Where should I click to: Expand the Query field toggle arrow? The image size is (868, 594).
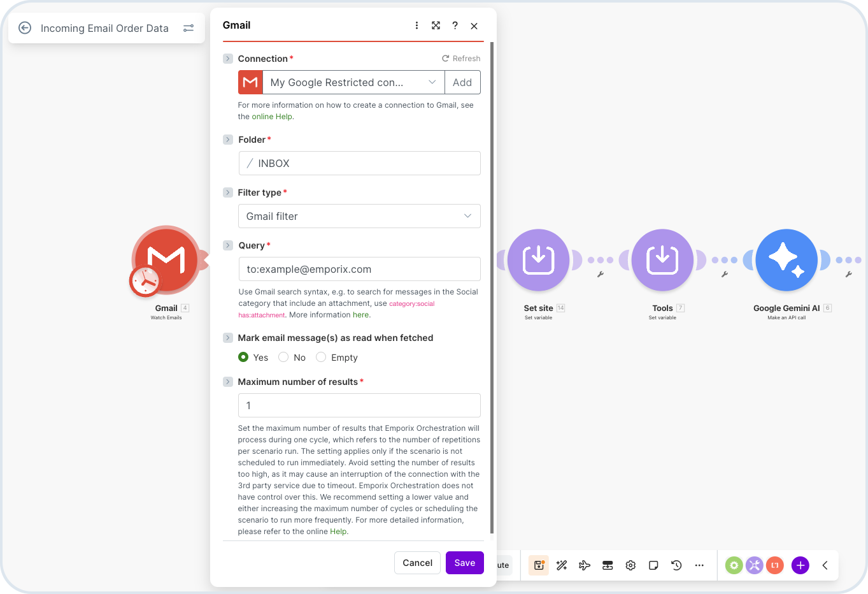coord(228,245)
